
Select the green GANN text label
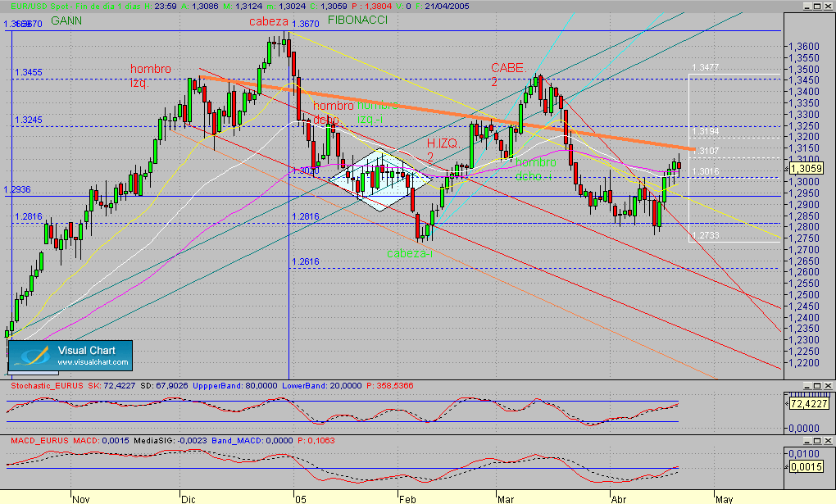tap(66, 20)
